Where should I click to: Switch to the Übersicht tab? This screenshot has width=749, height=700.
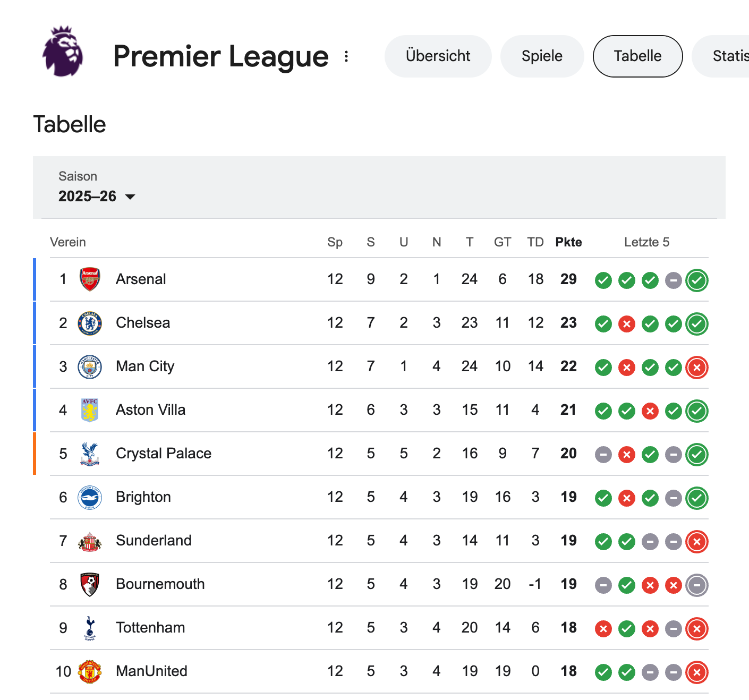tap(438, 56)
